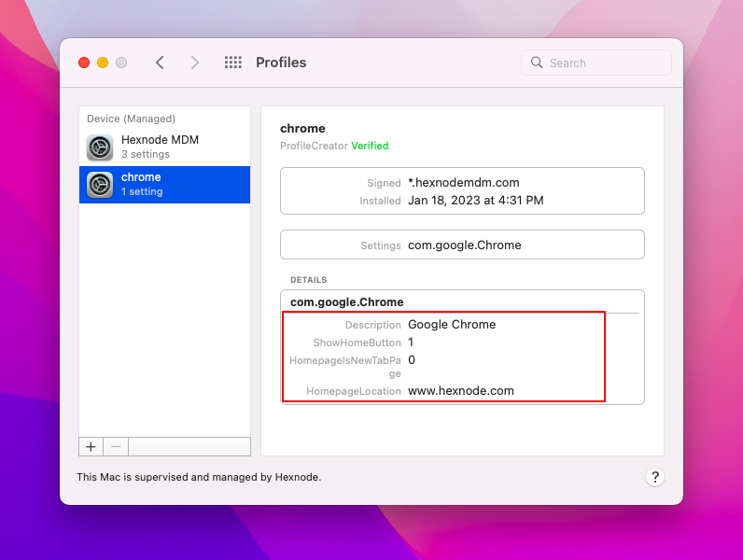Click the 'Description' key label
Screen dimensions: 743x560
(373, 325)
